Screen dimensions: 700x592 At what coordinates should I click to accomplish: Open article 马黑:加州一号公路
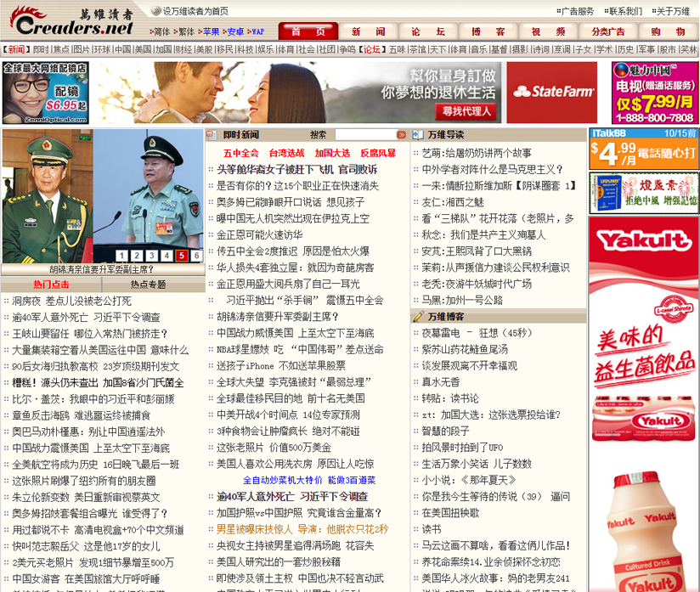pyautogui.click(x=462, y=301)
